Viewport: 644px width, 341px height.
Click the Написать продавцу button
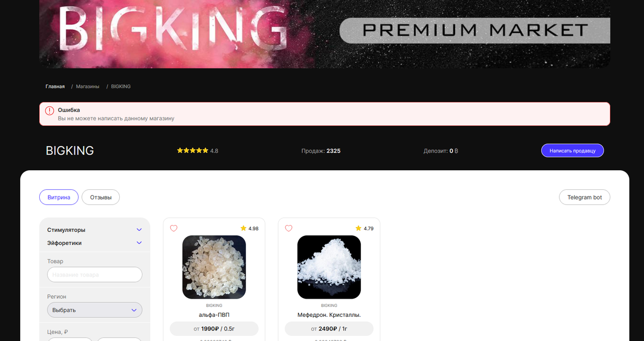coord(573,151)
